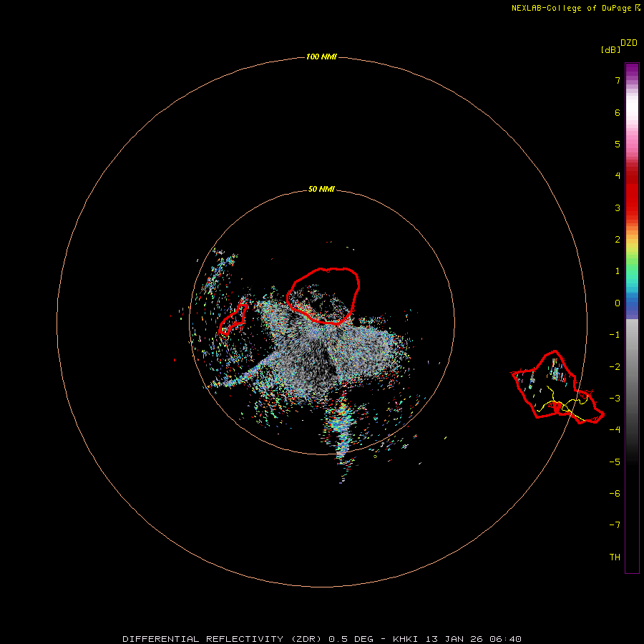Image resolution: width=644 pixels, height=644 pixels.
Task: Click the -1 dB value on color scale
Action: pos(615,335)
